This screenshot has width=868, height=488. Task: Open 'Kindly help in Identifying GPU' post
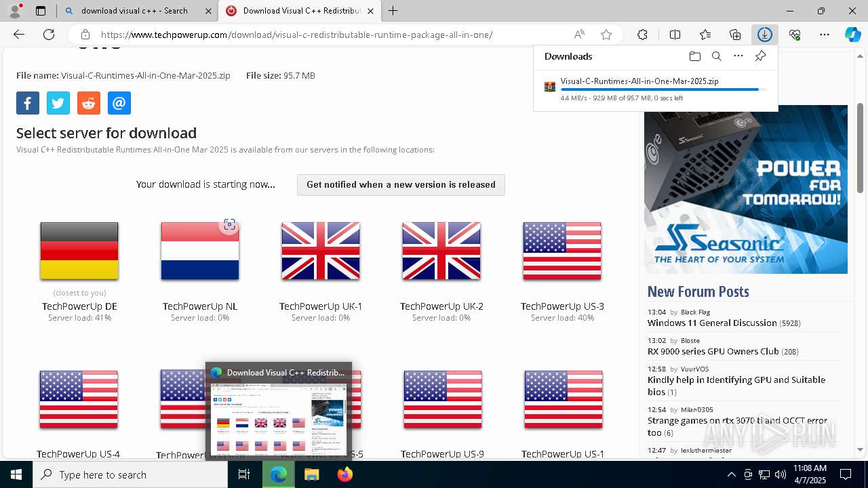(x=736, y=386)
